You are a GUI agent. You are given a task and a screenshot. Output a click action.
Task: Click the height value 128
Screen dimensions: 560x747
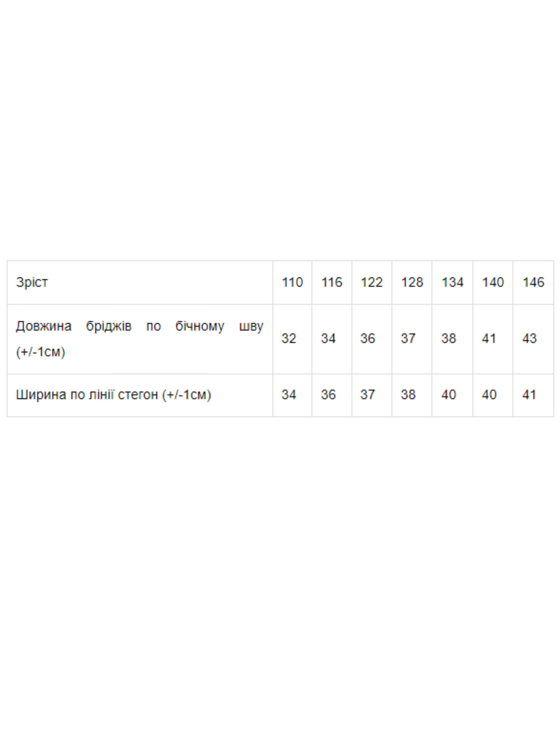[411, 282]
